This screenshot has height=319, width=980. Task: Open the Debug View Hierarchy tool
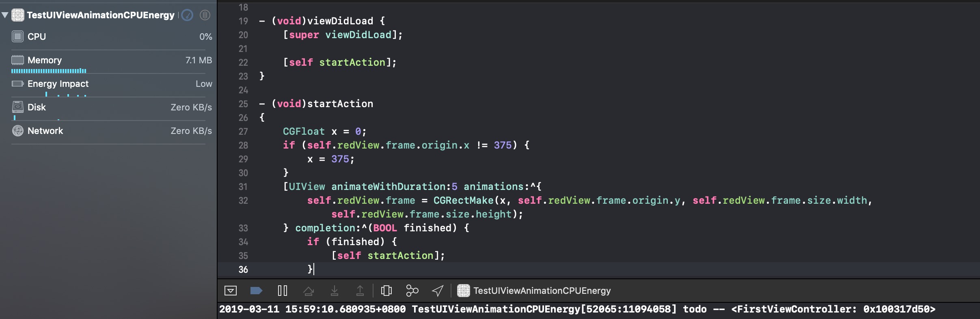pos(386,291)
